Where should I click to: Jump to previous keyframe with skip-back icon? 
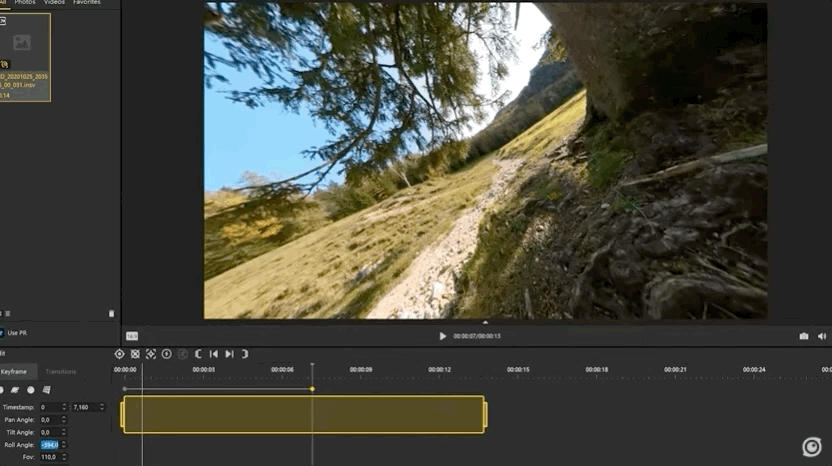pyautogui.click(x=213, y=354)
